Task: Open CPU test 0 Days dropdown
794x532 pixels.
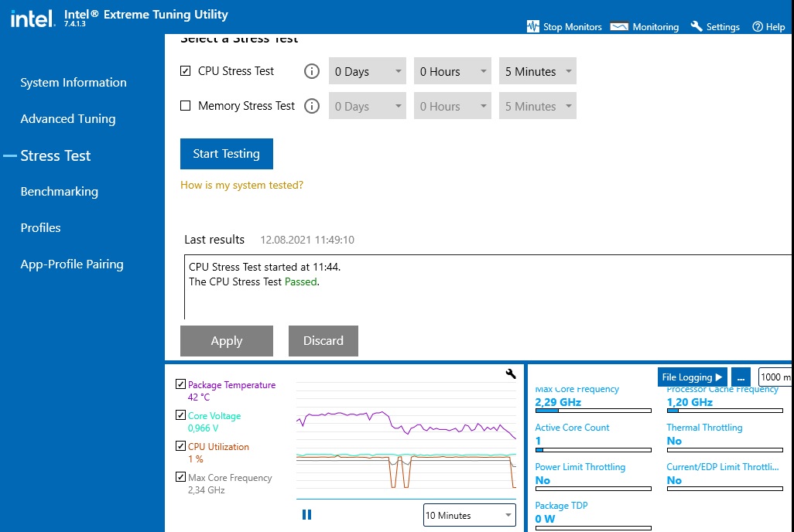Action: coord(367,71)
